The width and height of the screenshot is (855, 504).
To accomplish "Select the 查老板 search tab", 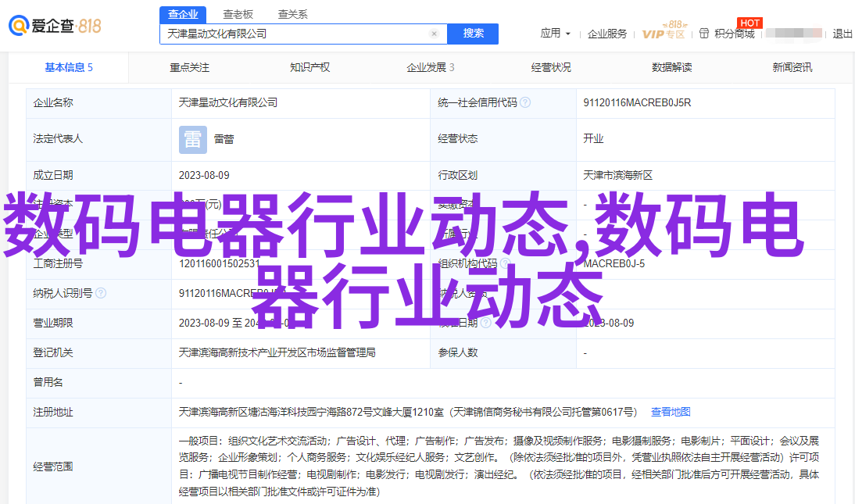I will coord(238,14).
